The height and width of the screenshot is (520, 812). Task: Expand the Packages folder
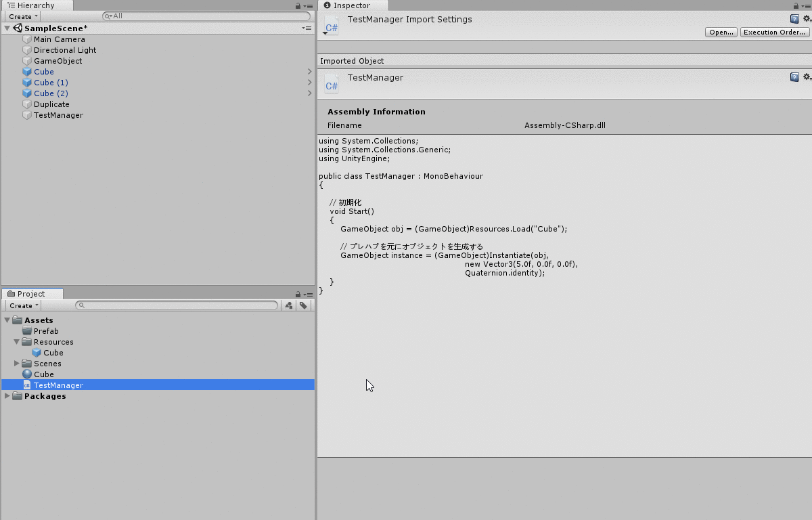tap(7, 396)
